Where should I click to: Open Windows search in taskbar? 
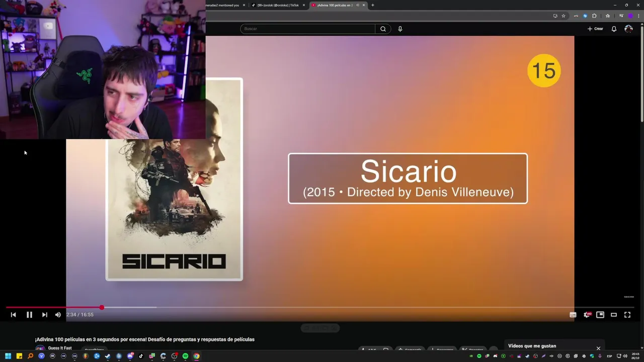30,356
